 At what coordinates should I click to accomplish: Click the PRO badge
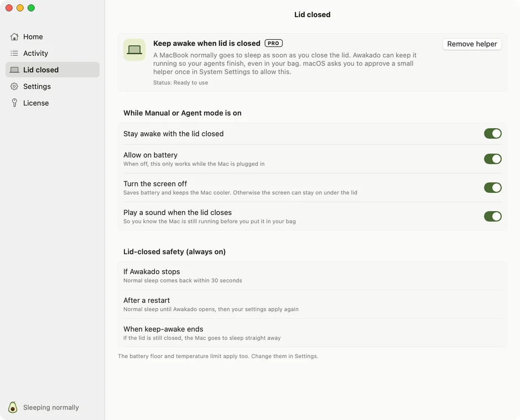(273, 43)
